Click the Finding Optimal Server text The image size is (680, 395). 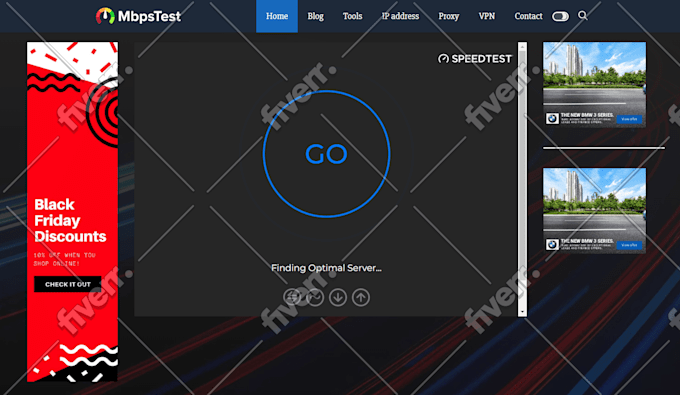[x=326, y=268]
